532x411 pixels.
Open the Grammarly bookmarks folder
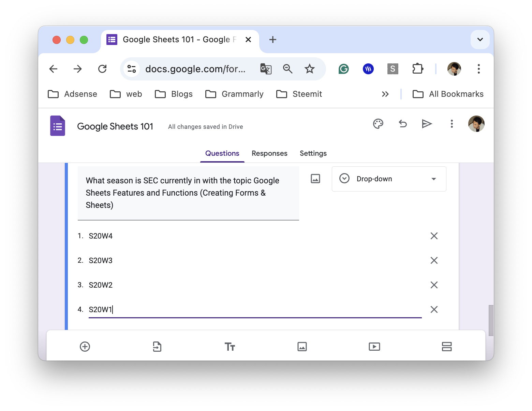234,94
